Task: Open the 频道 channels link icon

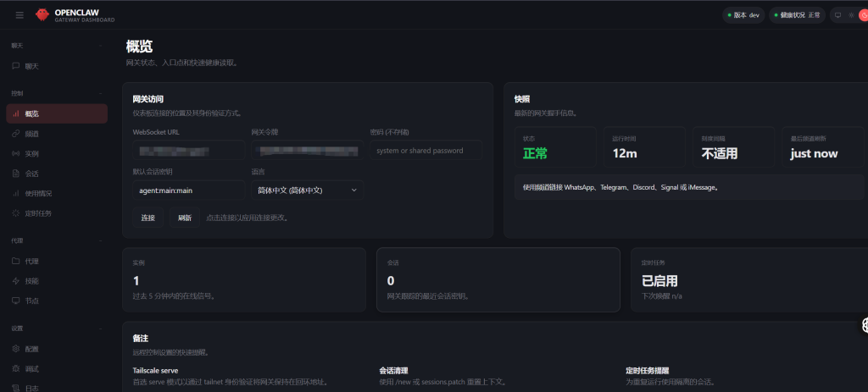Action: (x=16, y=134)
